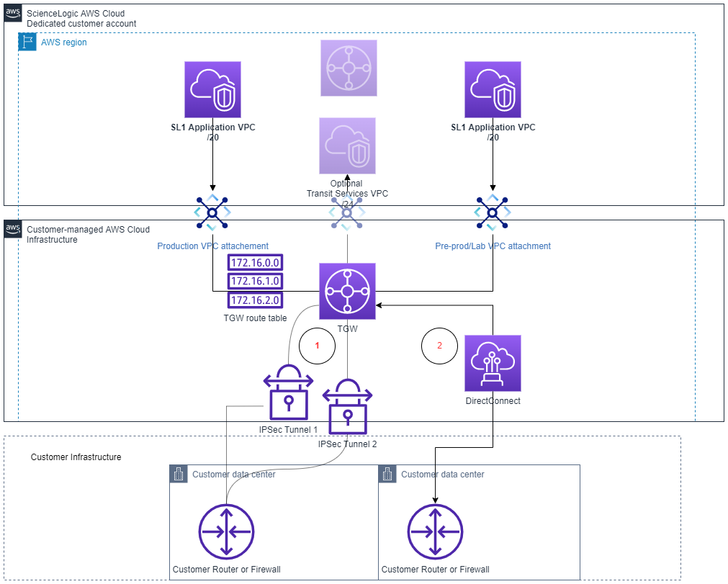The image size is (728, 584).
Task: Click the blue AWS region flag icon
Action: [x=27, y=42]
